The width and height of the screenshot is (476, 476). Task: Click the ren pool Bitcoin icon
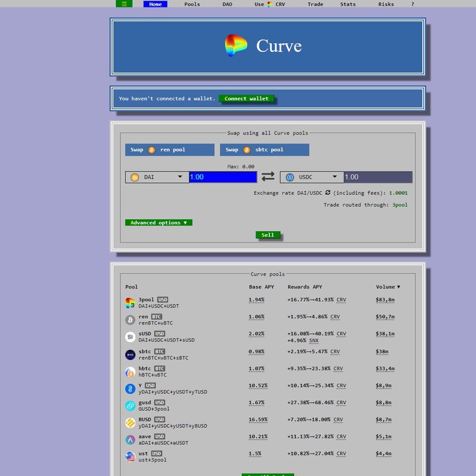coord(130,320)
